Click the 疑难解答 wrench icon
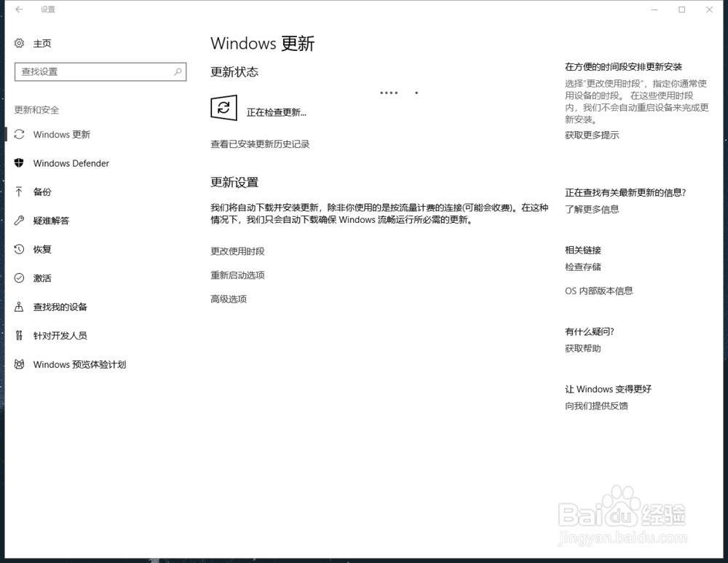728x563 pixels. tap(19, 221)
